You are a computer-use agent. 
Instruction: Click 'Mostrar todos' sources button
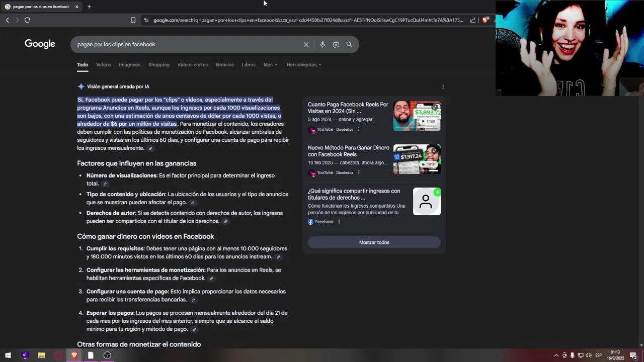pos(374,242)
